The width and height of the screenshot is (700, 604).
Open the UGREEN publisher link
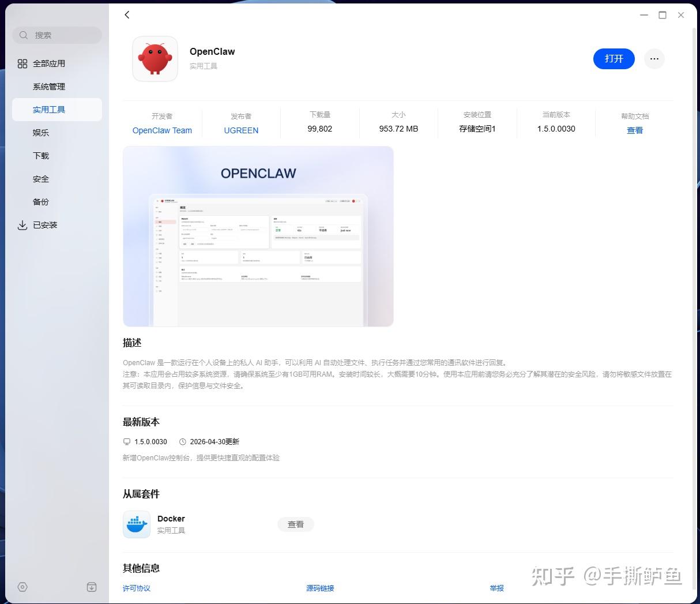pos(241,130)
